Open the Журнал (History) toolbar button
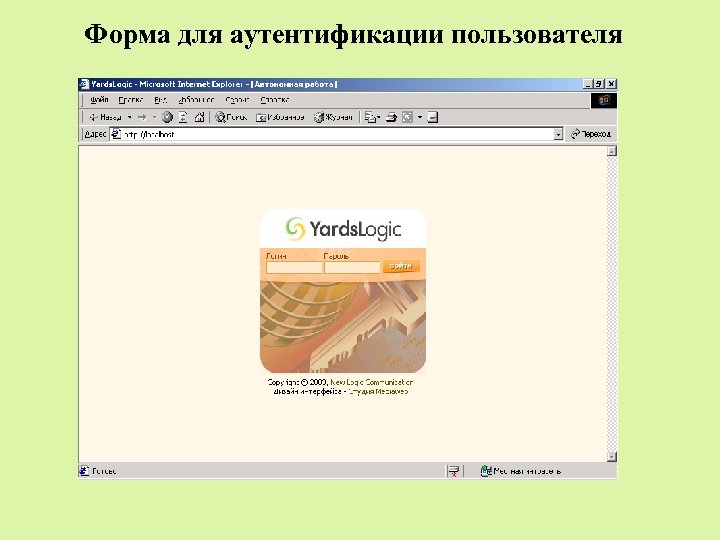 coord(333,118)
